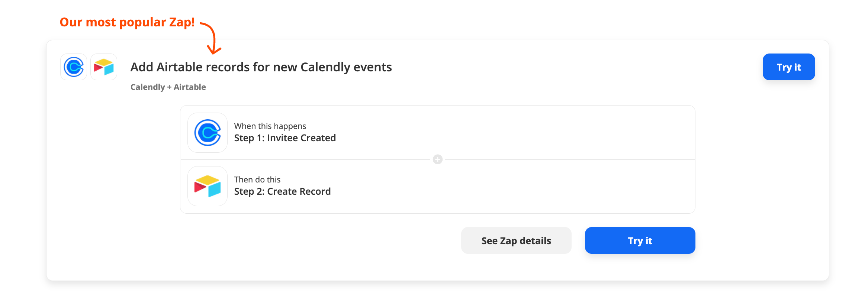Image resolution: width=868 pixels, height=301 pixels.
Task: Click the plus icon between the steps
Action: (438, 159)
